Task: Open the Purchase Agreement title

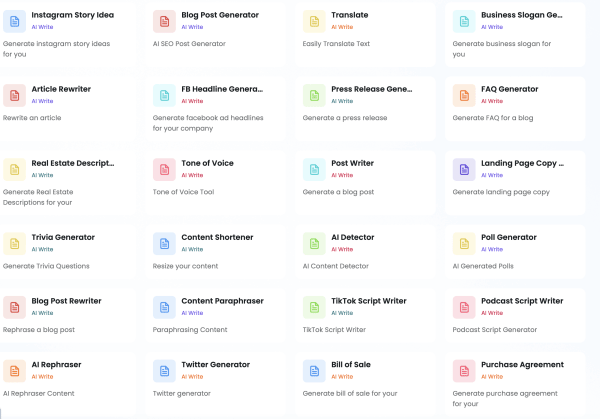Action: [x=519, y=365]
